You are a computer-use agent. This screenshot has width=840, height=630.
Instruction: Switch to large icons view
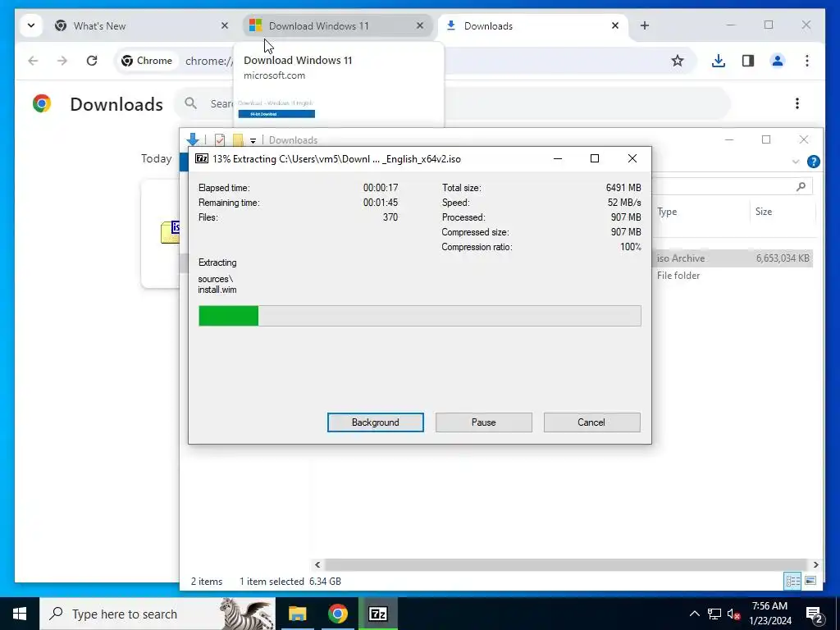point(810,581)
